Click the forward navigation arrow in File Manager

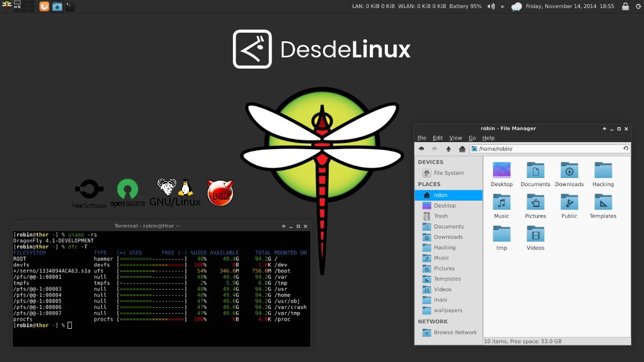(x=435, y=149)
